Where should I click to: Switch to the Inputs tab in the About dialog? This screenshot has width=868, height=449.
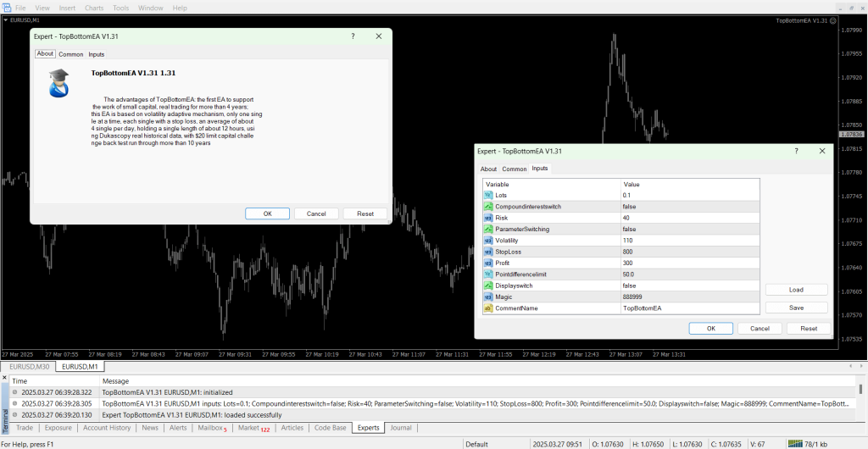(x=97, y=54)
